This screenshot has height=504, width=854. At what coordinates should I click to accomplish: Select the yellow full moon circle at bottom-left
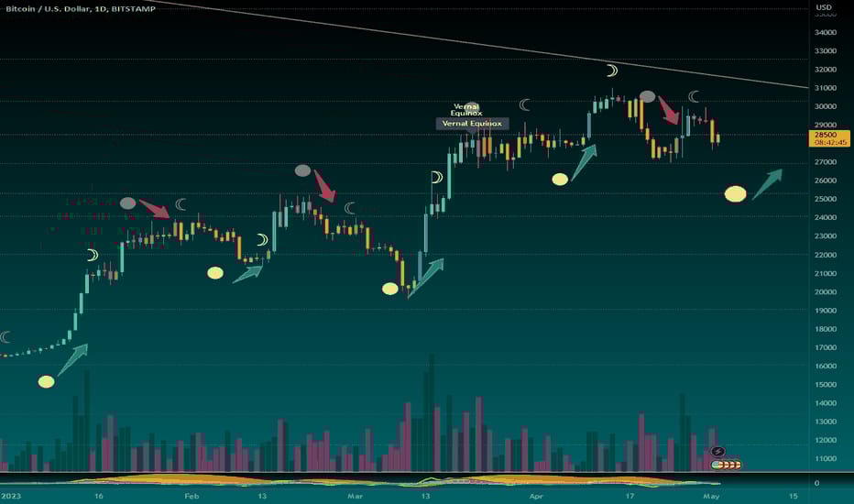point(47,381)
